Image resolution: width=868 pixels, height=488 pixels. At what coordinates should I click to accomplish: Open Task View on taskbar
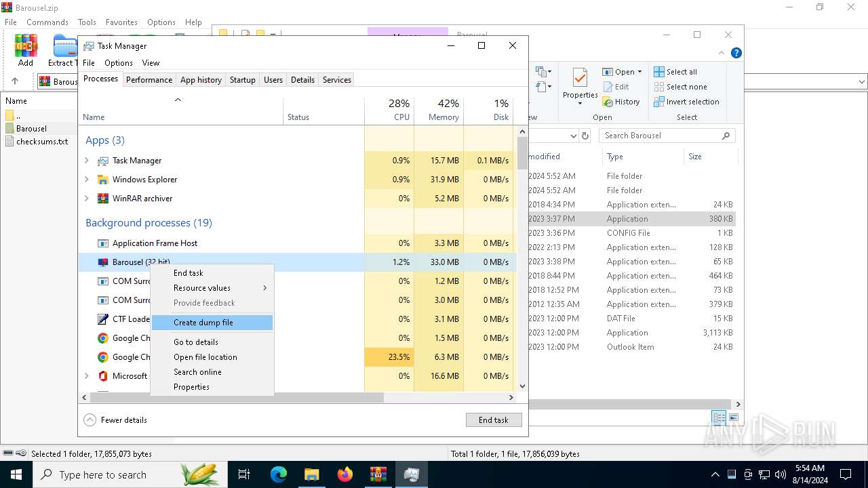coord(244,474)
